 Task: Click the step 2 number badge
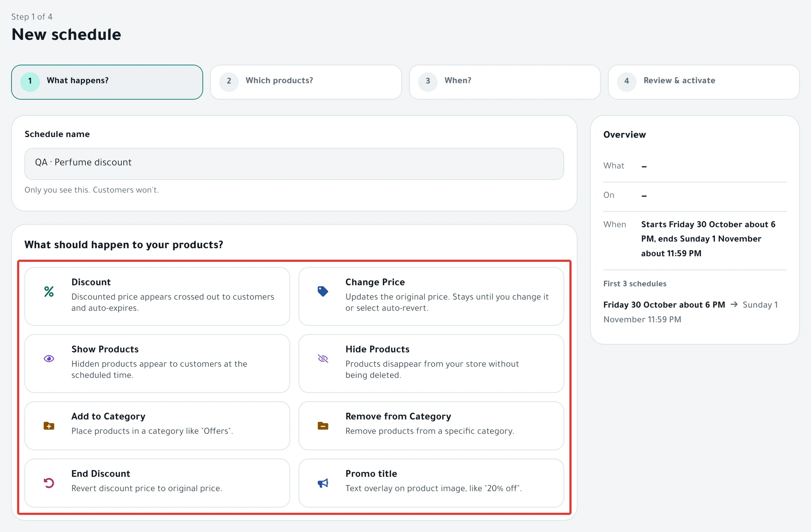[229, 81]
